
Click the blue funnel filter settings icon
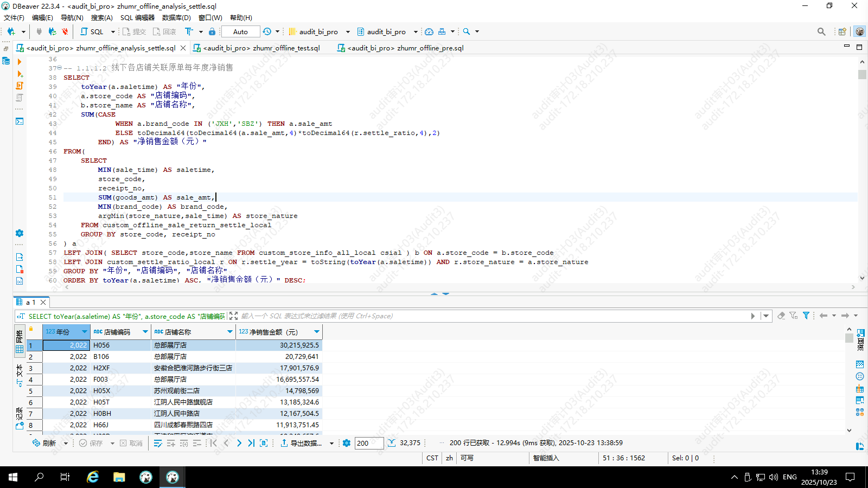tap(806, 316)
